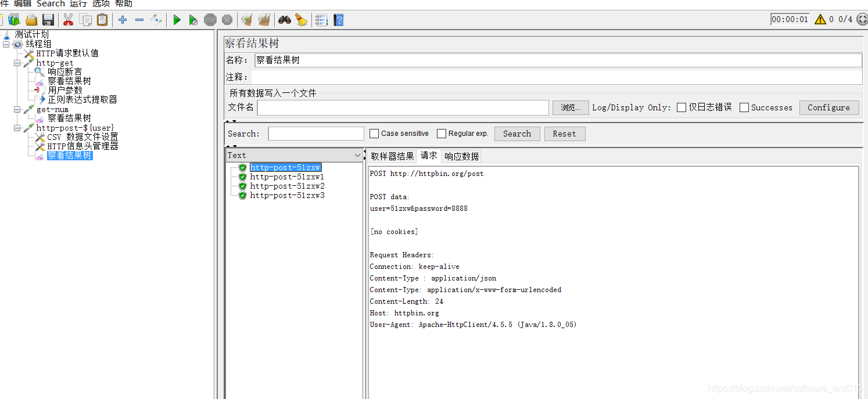
Task: Collapse the get-num sampler node
Action: click(x=17, y=109)
